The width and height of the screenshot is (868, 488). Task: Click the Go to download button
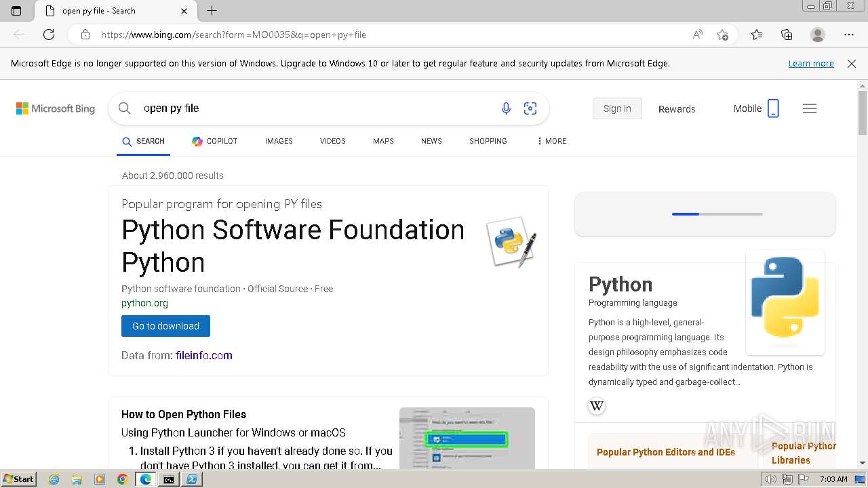point(165,326)
